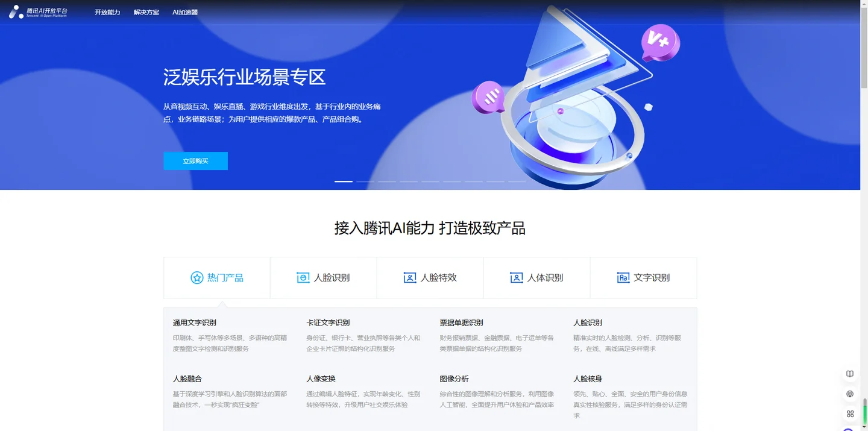The height and width of the screenshot is (431, 868).
Task: Click the 接入腾讯AI能力 打造极致产品 heading
Action: tap(430, 228)
